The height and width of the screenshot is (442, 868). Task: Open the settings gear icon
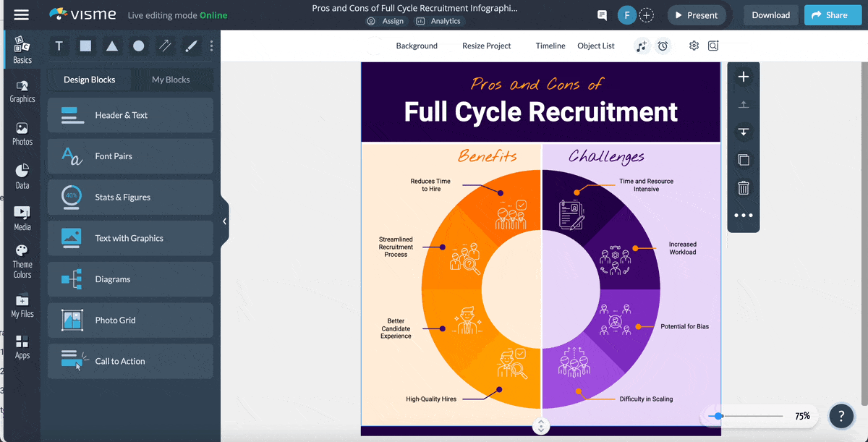[694, 46]
